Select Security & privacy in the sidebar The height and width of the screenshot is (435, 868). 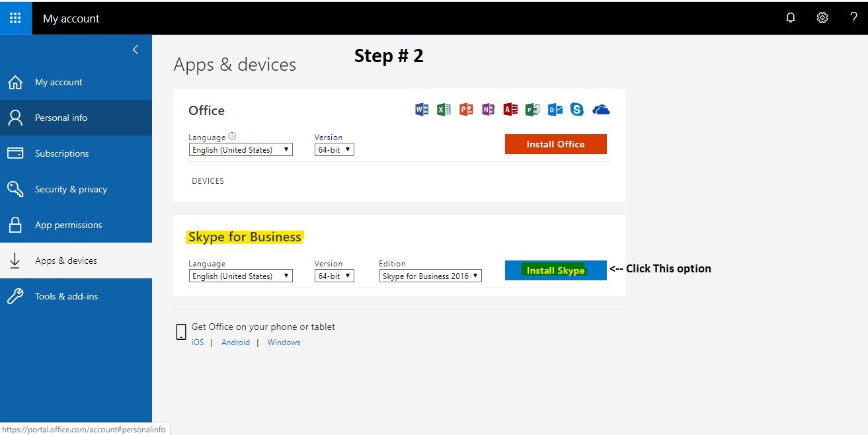pyautogui.click(x=71, y=188)
